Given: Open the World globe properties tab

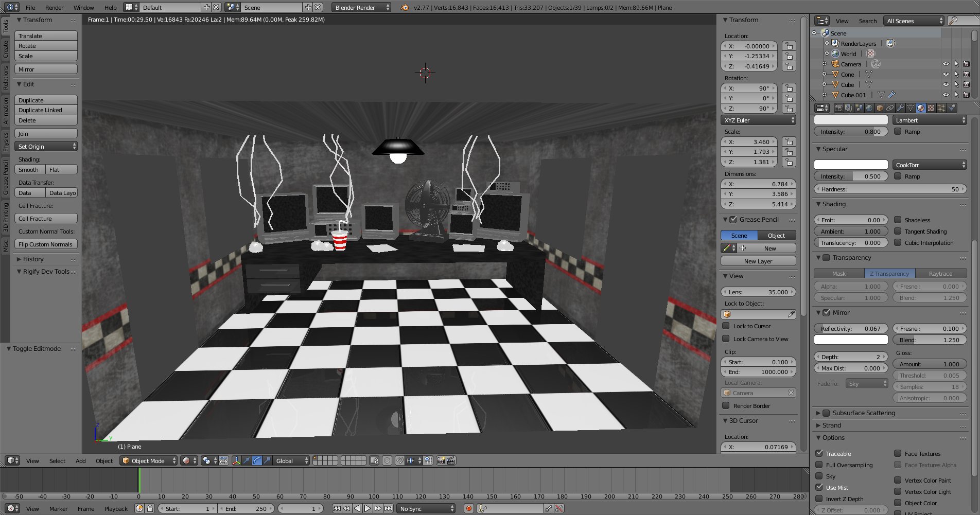Looking at the screenshot, I should tap(869, 108).
